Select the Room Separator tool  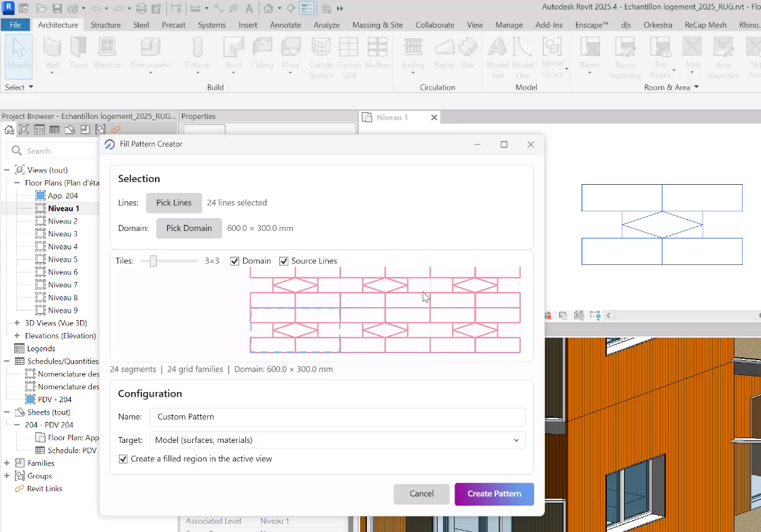pos(625,58)
